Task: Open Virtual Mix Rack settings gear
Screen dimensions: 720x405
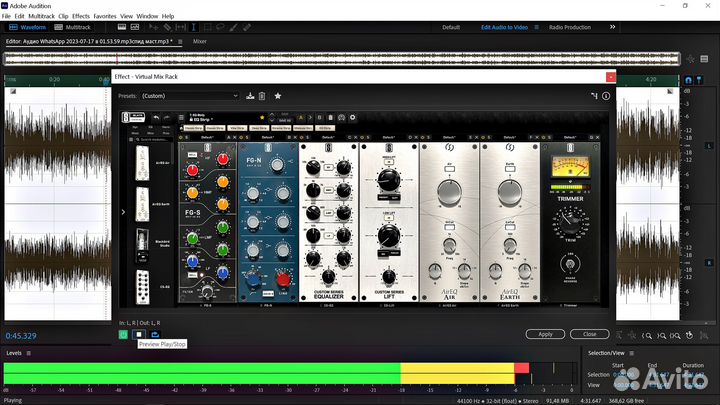Action: click(x=353, y=118)
